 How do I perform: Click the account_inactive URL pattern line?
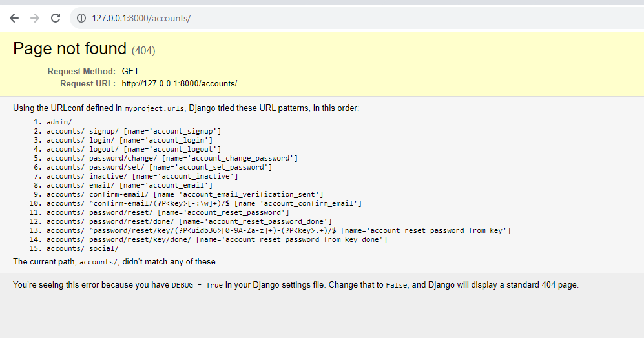(142, 176)
